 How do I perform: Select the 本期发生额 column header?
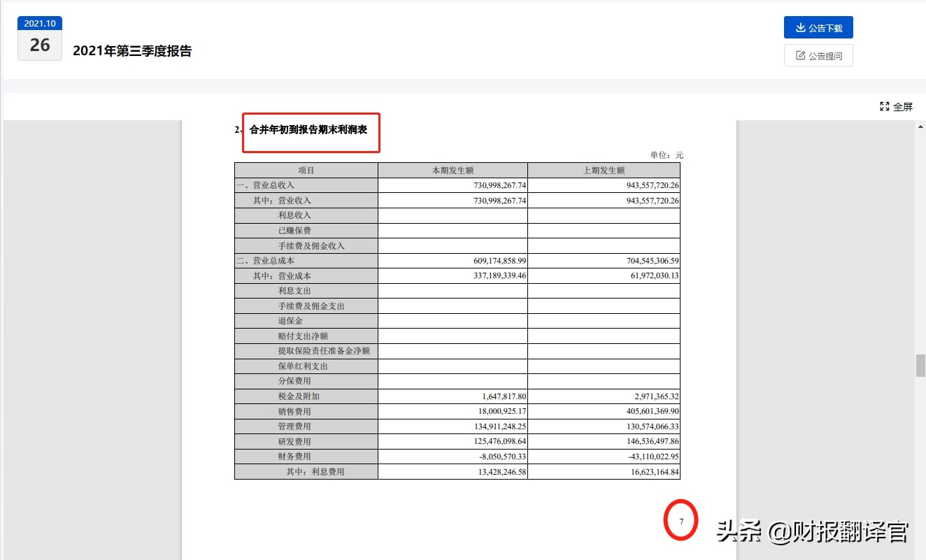click(452, 169)
